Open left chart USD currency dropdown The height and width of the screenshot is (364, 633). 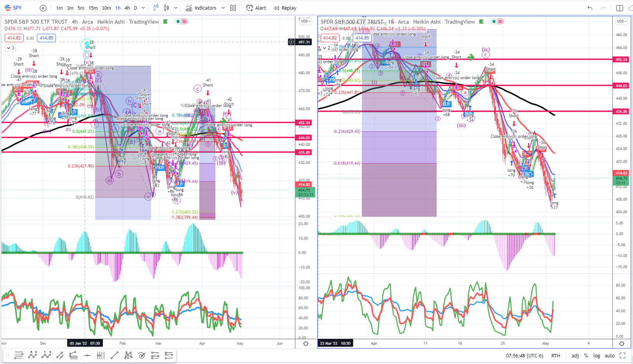(306, 21)
